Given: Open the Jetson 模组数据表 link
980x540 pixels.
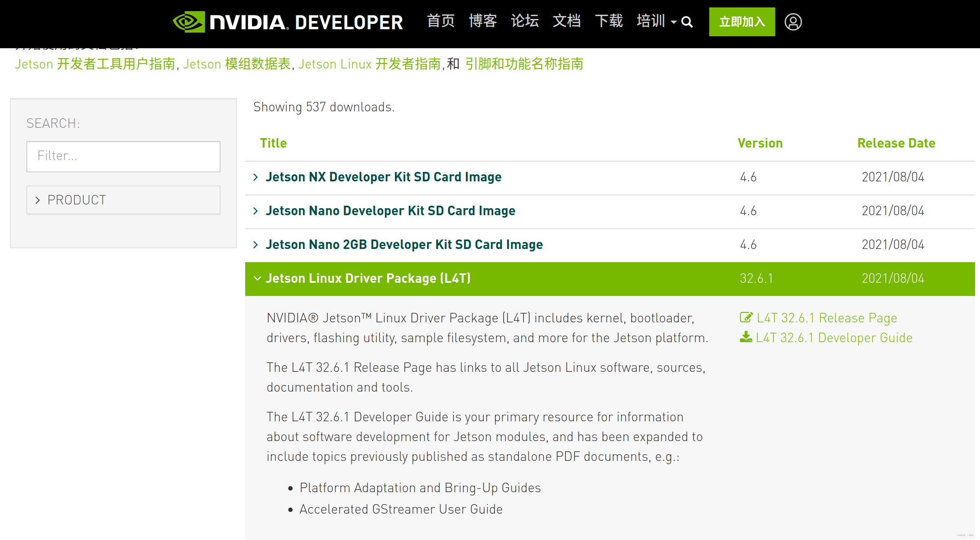Looking at the screenshot, I should [x=237, y=64].
